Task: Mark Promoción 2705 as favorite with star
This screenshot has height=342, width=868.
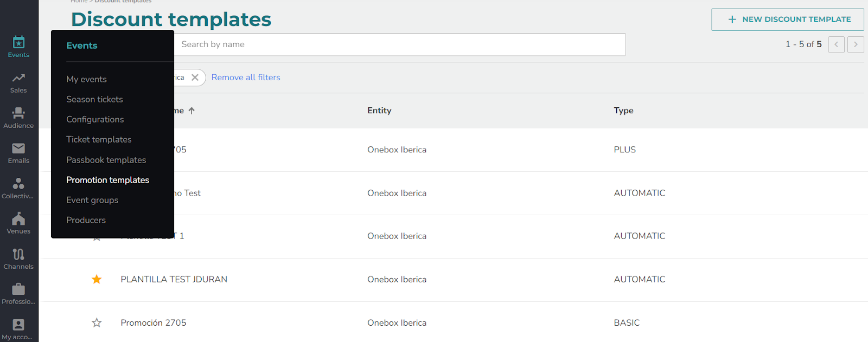Action: (97, 322)
